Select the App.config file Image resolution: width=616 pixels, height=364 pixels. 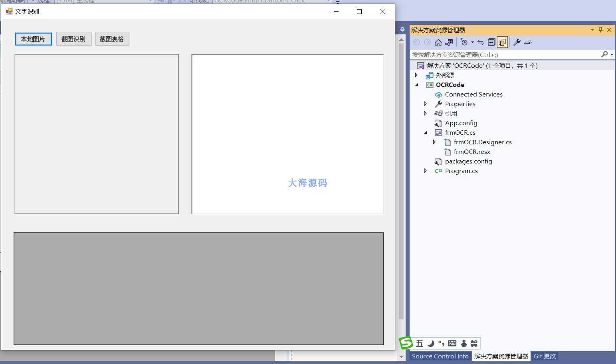click(x=461, y=123)
